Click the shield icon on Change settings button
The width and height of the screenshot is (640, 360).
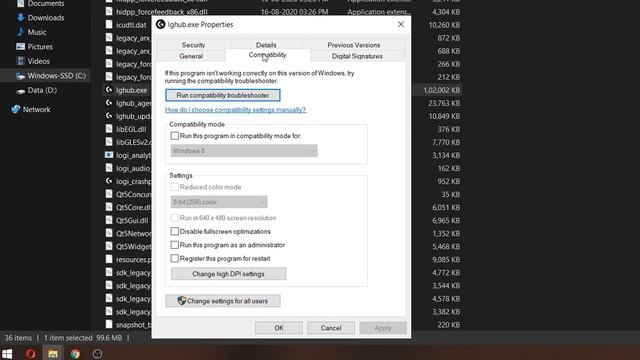click(x=182, y=301)
